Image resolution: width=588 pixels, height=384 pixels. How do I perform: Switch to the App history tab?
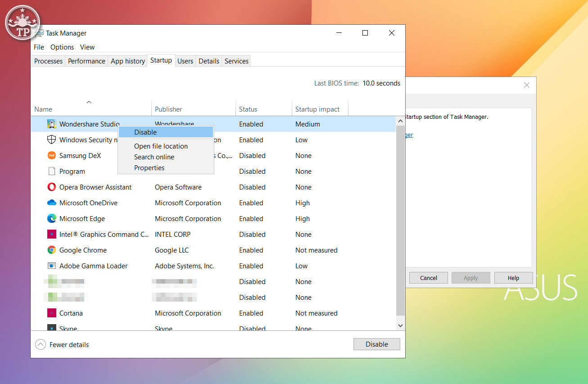tap(128, 61)
